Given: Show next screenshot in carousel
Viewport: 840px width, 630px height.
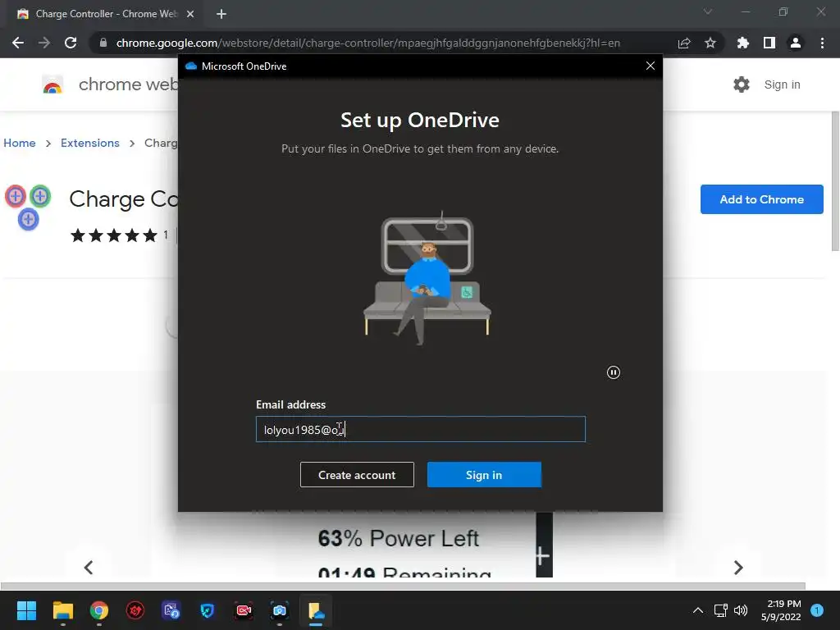Looking at the screenshot, I should [x=738, y=568].
